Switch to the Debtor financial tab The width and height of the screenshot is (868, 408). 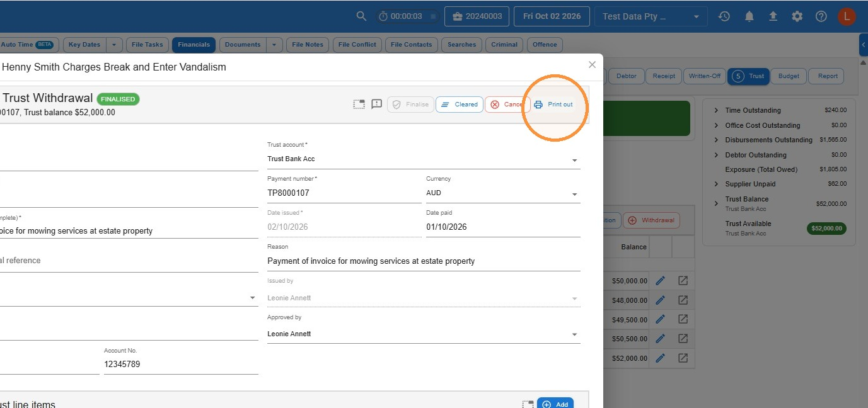coord(626,76)
